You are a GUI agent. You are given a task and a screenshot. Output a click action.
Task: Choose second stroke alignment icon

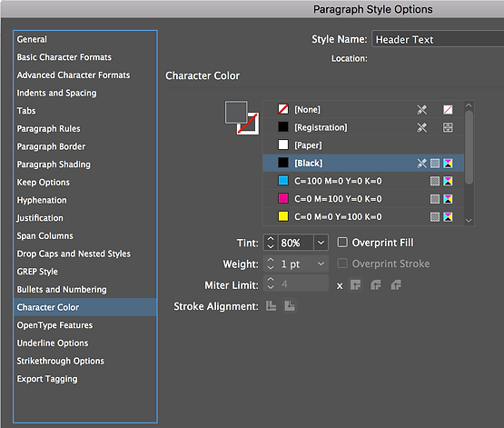coord(290,306)
